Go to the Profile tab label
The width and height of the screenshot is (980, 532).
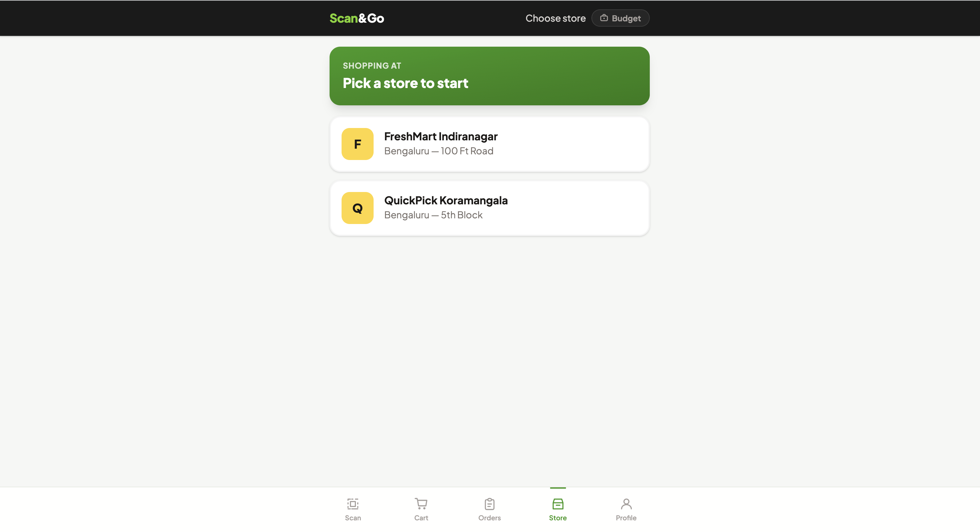(x=626, y=518)
